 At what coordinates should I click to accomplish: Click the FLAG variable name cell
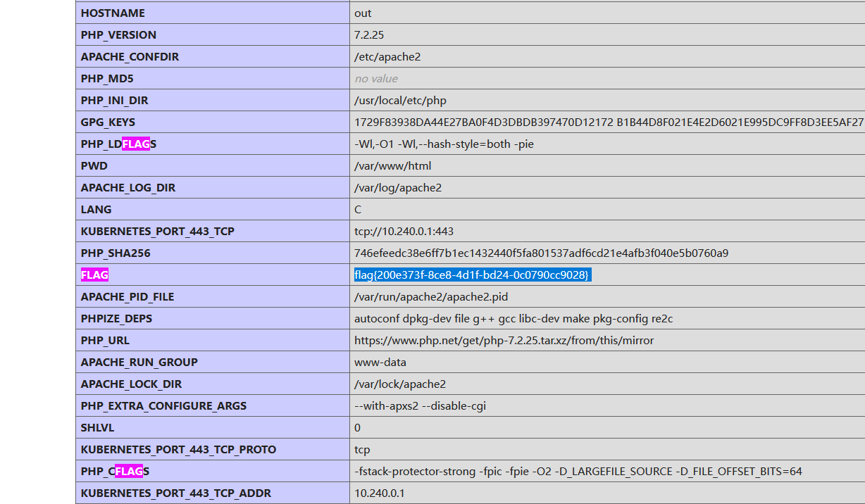(95, 275)
